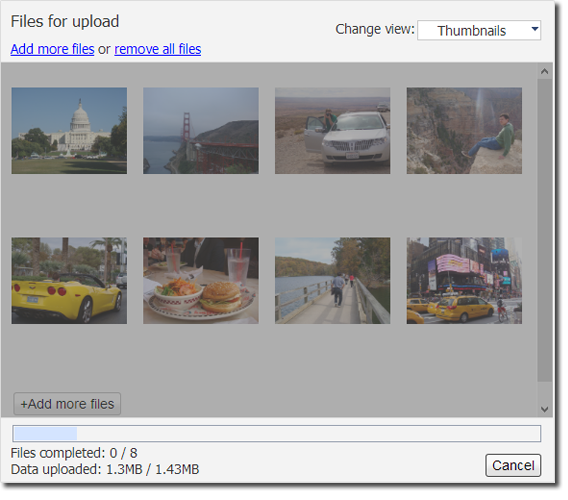568x500 pixels.
Task: Click the '+Add more files' button
Action: [x=67, y=404]
